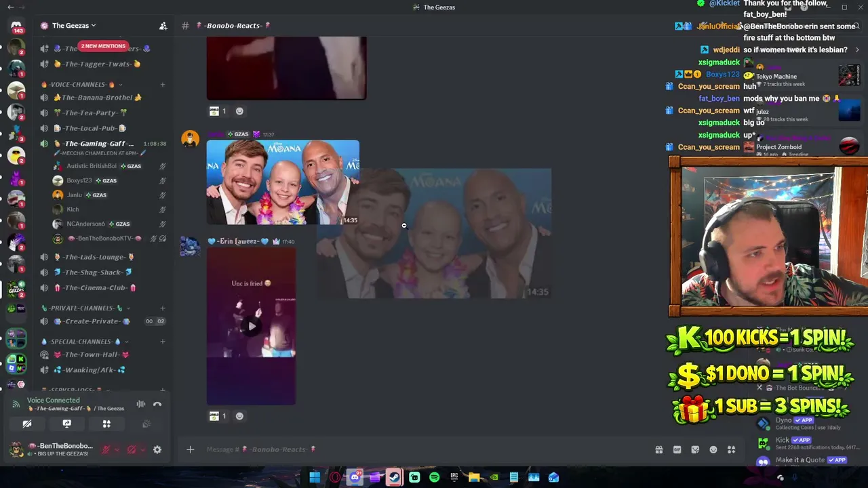The height and width of the screenshot is (488, 868).
Task: Open Opera browser from taskbar
Action: tap(335, 478)
